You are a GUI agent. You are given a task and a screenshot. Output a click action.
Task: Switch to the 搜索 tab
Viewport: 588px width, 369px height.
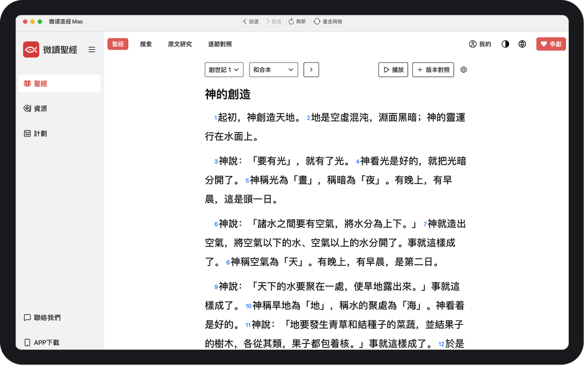(145, 44)
